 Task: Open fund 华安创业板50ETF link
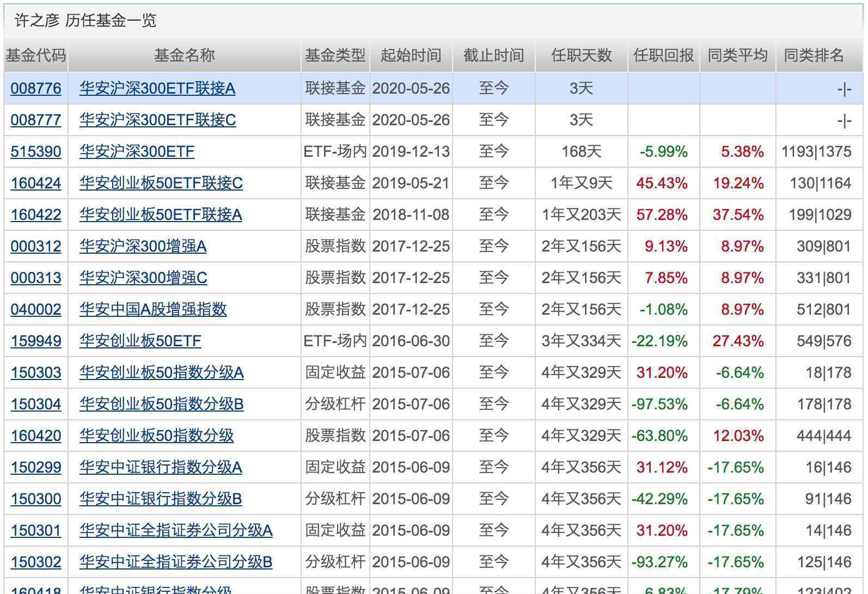[140, 341]
